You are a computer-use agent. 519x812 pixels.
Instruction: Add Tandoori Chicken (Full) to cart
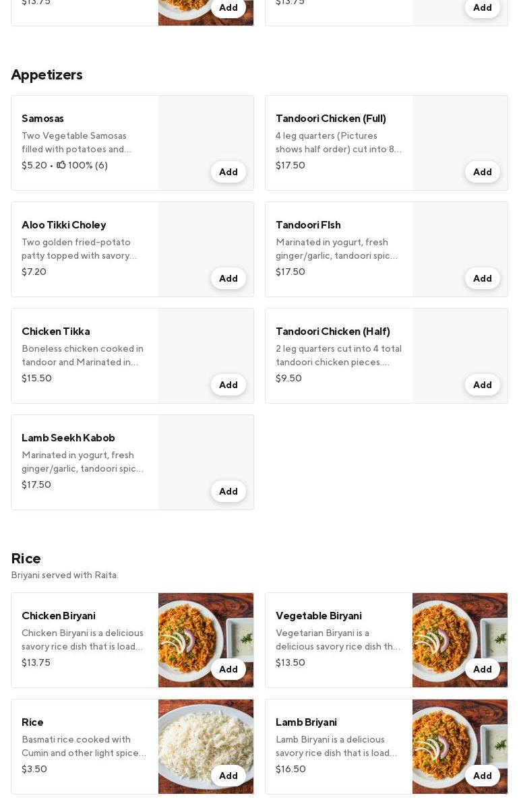(x=483, y=172)
